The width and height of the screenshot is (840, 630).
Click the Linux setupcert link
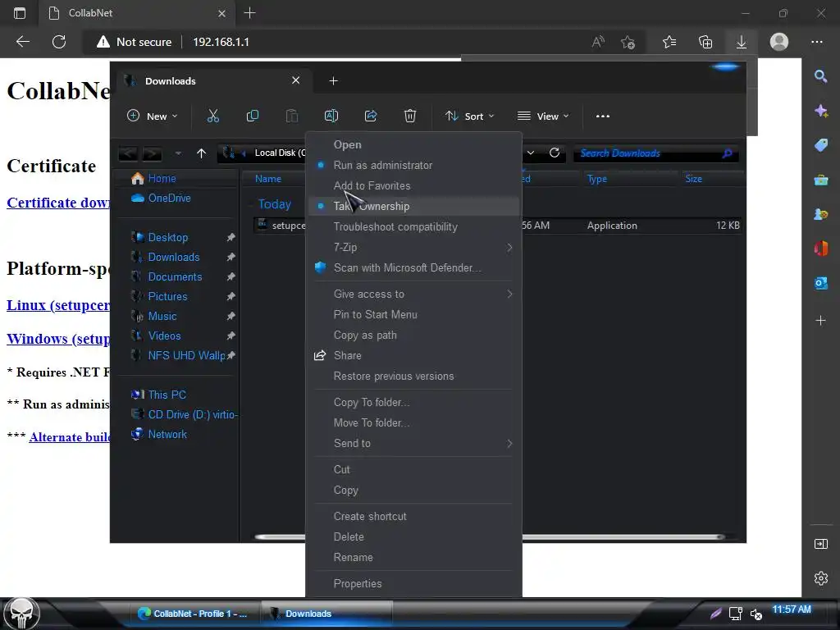pyautogui.click(x=58, y=305)
